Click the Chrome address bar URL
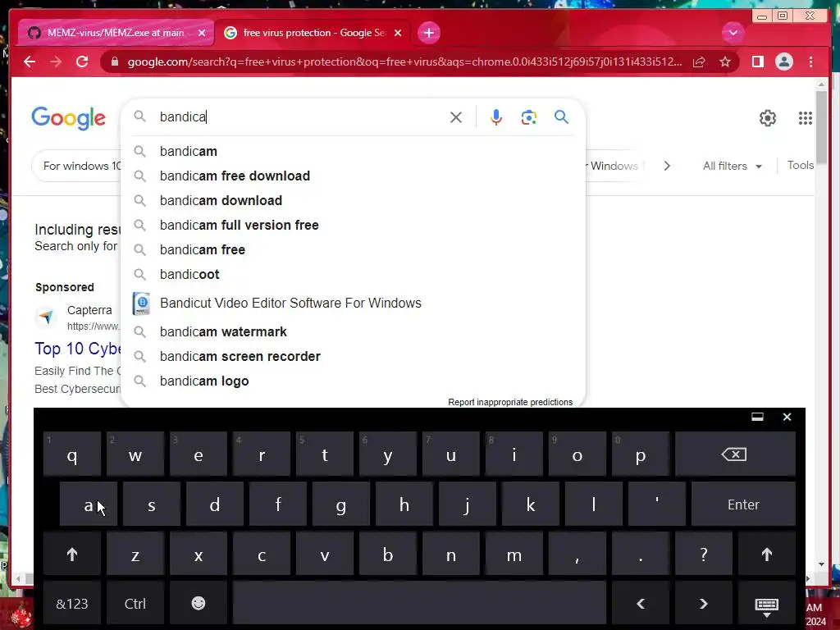This screenshot has height=630, width=840. click(404, 62)
